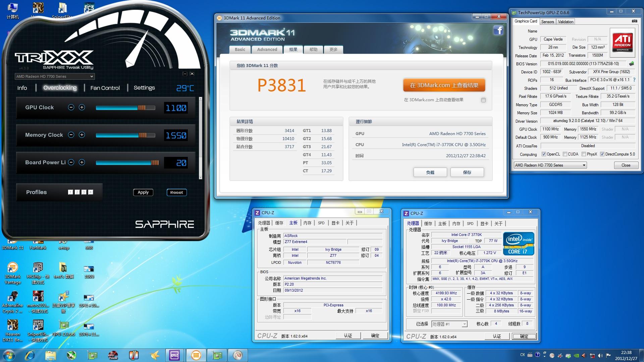Click TRIXX overclocking panel vertical scrollbar
This screenshot has height=362, width=644.
[x=201, y=138]
